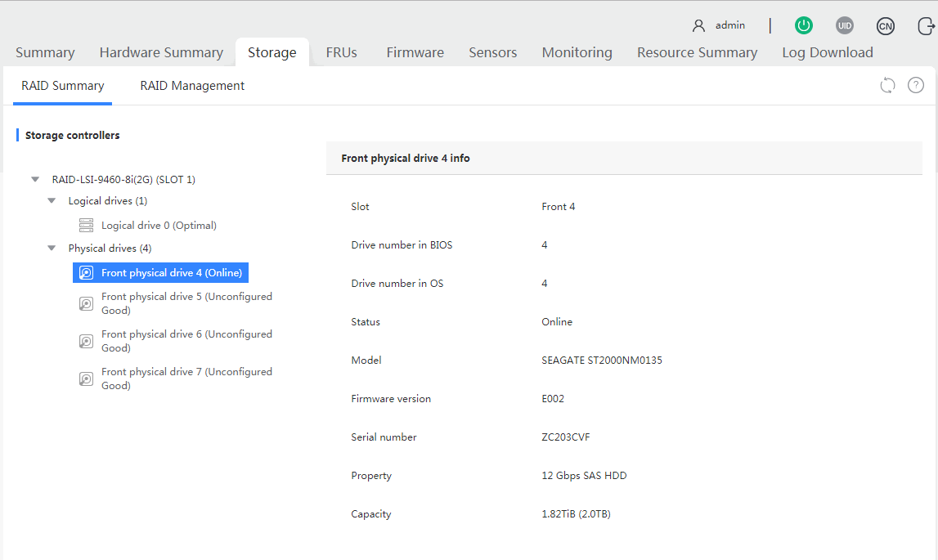938x560 pixels.
Task: Open the Monitoring tab
Action: [x=577, y=52]
